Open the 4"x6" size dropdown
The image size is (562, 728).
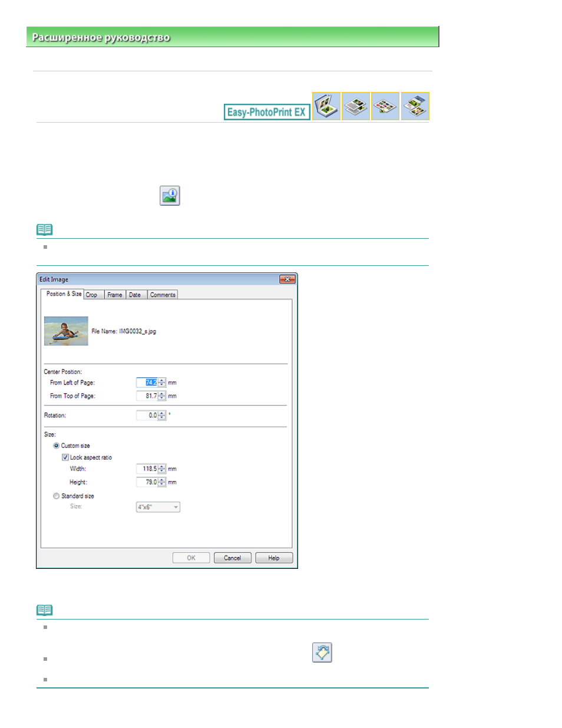click(158, 507)
